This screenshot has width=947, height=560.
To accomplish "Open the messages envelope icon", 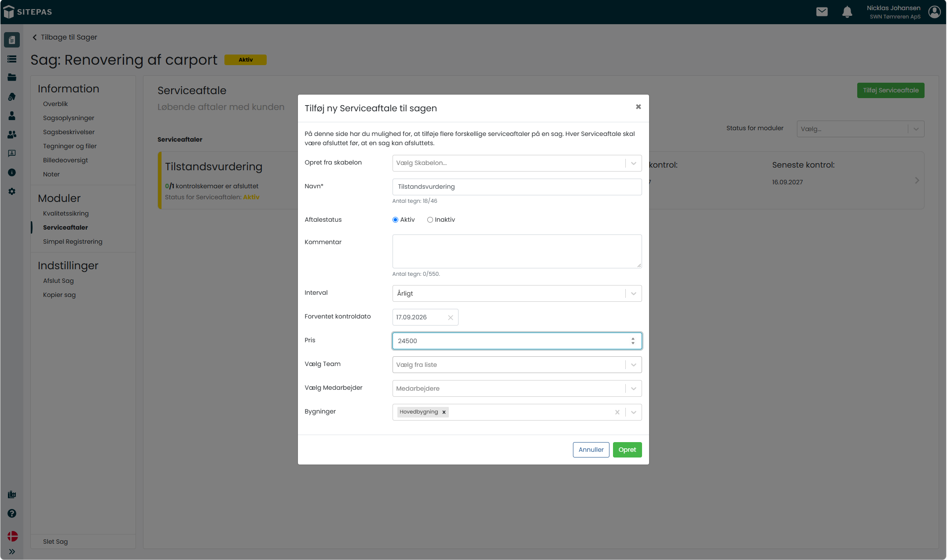I will [822, 12].
